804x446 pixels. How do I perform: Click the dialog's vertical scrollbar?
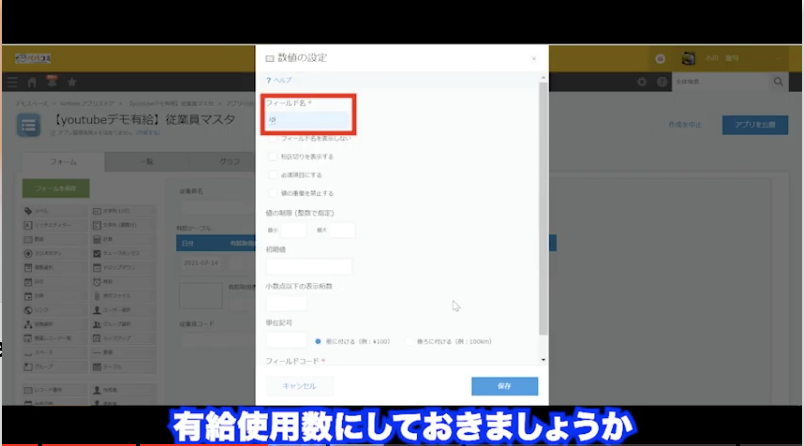click(543, 200)
